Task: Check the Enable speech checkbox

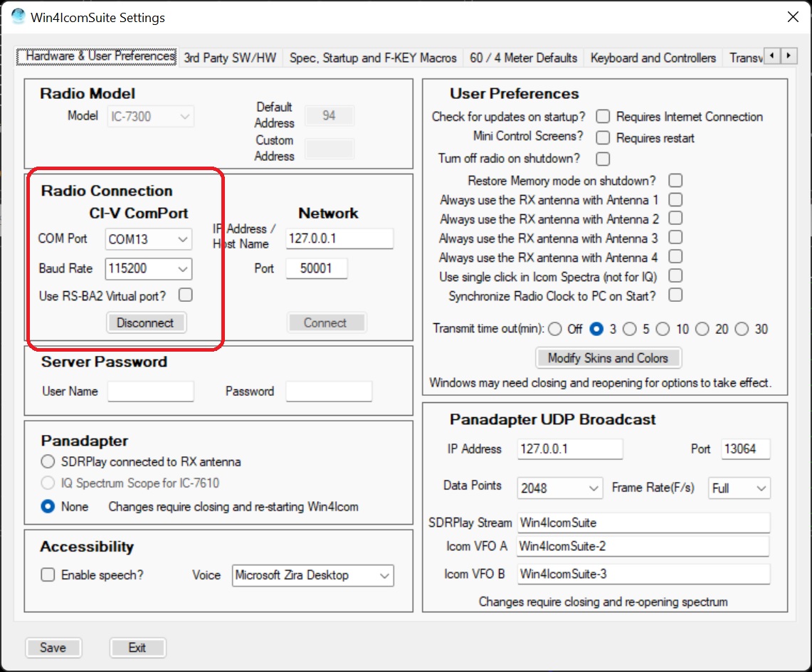Action: coord(48,574)
